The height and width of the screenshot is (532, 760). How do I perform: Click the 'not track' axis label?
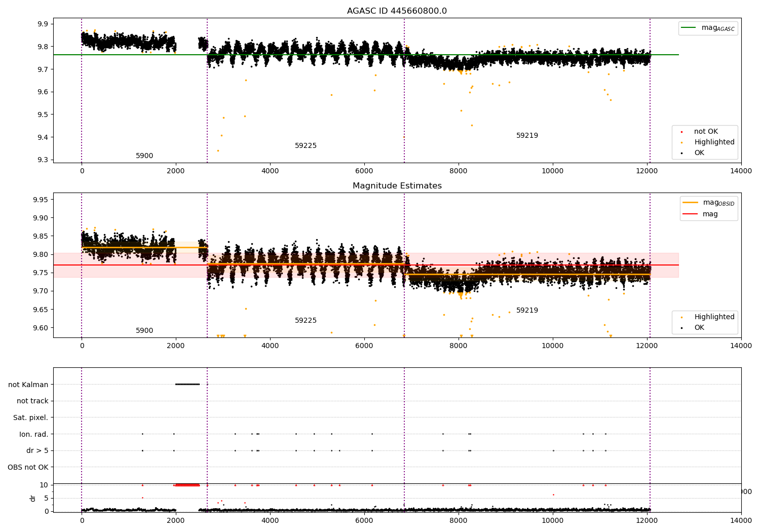(32, 401)
